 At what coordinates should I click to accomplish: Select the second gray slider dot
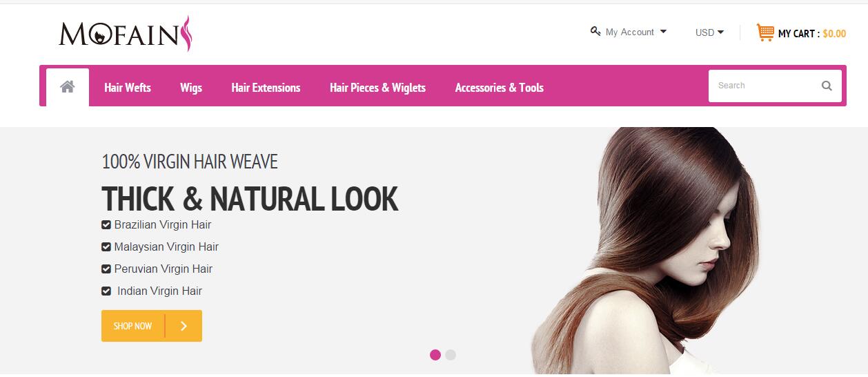point(451,355)
